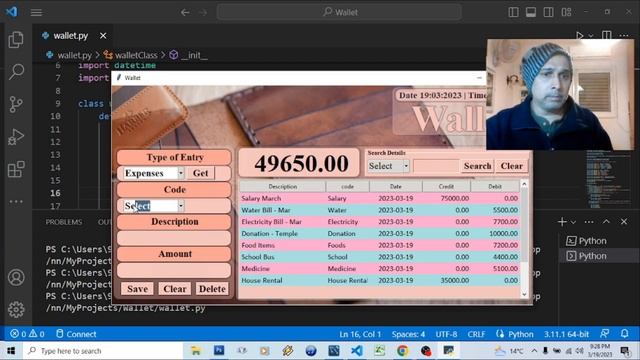Open the Explorer view in activity bar
This screenshot has height=360, width=640.
[16, 40]
